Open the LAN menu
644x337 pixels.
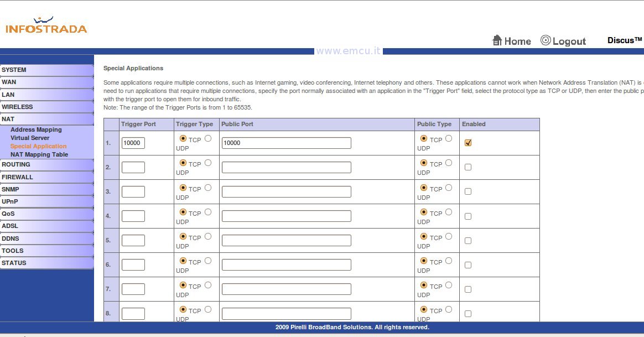(x=47, y=95)
